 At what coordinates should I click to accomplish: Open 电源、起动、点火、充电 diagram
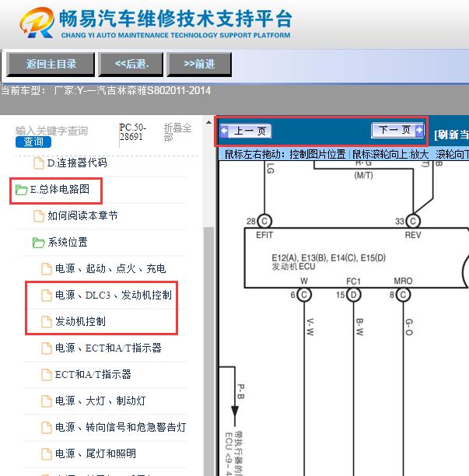click(110, 268)
